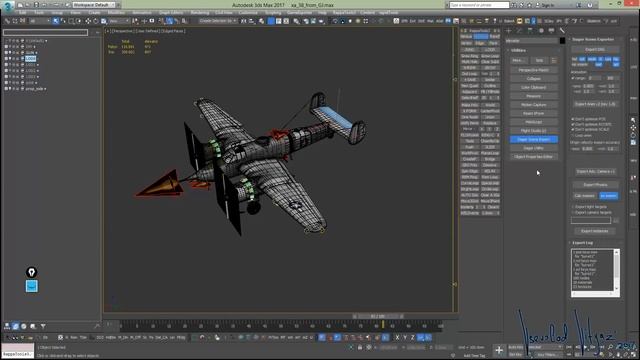Click the Dagor Scene Export utility button
This screenshot has width=640, height=360.
(x=533, y=140)
